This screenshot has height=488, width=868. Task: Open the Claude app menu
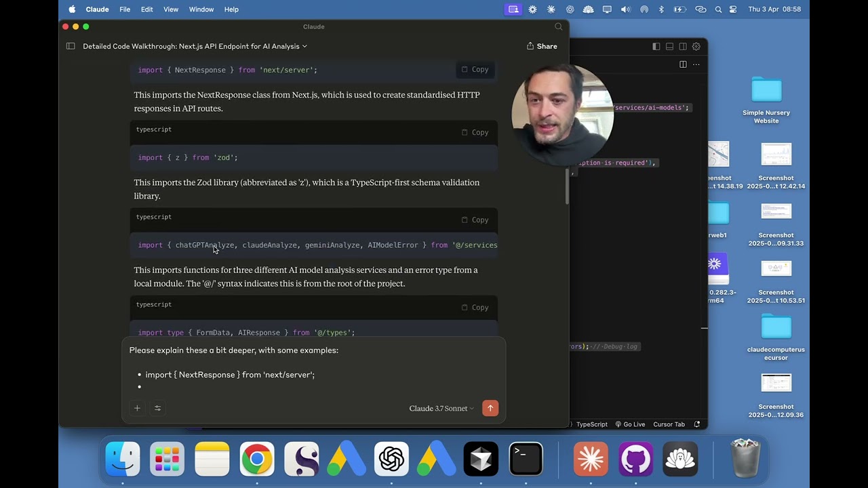pyautogui.click(x=97, y=9)
